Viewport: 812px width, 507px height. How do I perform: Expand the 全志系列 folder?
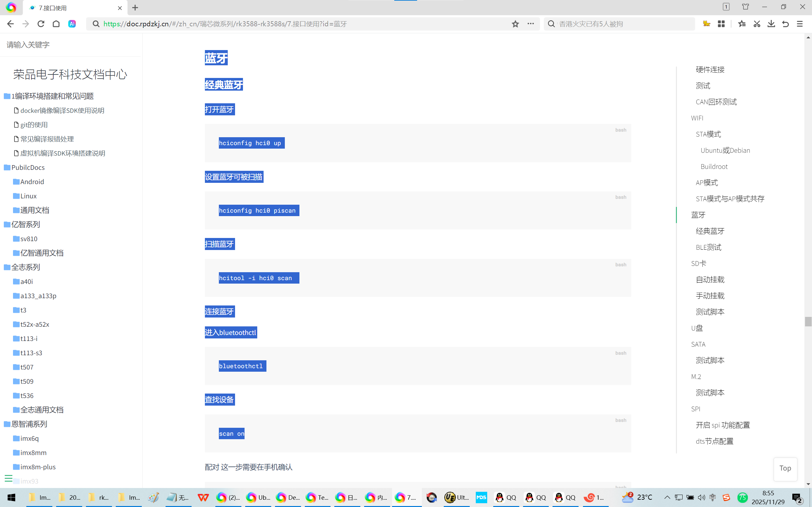tap(25, 267)
